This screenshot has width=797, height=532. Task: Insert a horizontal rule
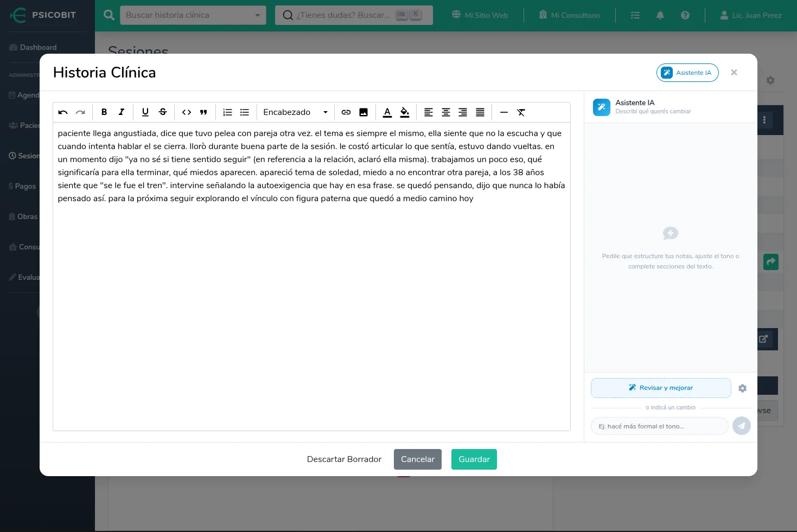click(x=504, y=112)
